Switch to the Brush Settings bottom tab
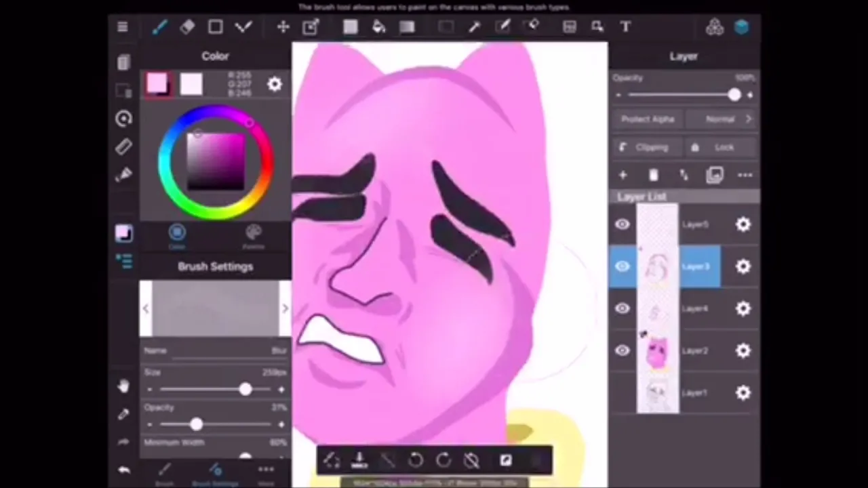Screen dimensions: 868x488 tap(215, 474)
